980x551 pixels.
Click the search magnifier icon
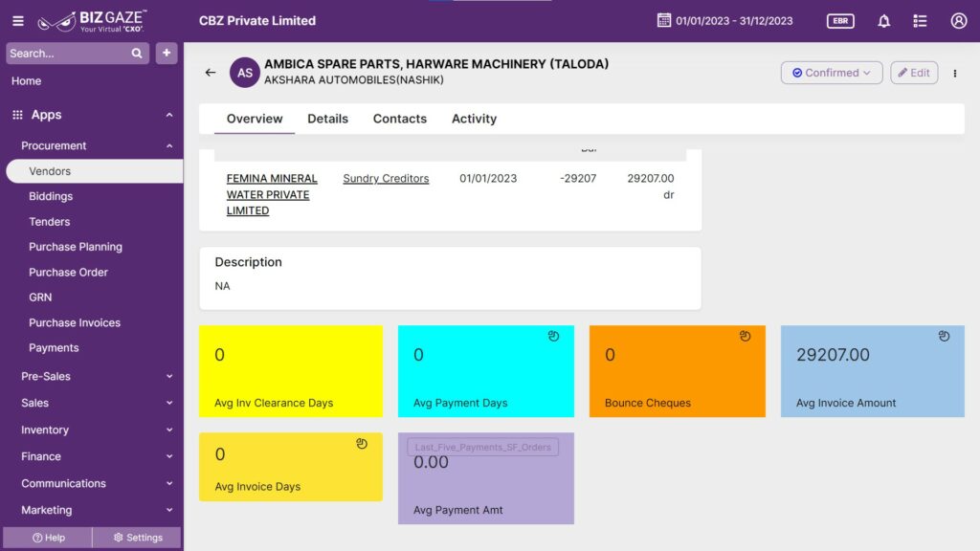[137, 54]
